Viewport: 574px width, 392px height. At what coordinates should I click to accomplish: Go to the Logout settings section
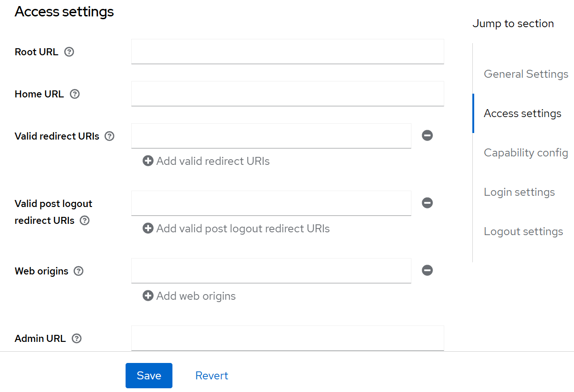pos(523,231)
